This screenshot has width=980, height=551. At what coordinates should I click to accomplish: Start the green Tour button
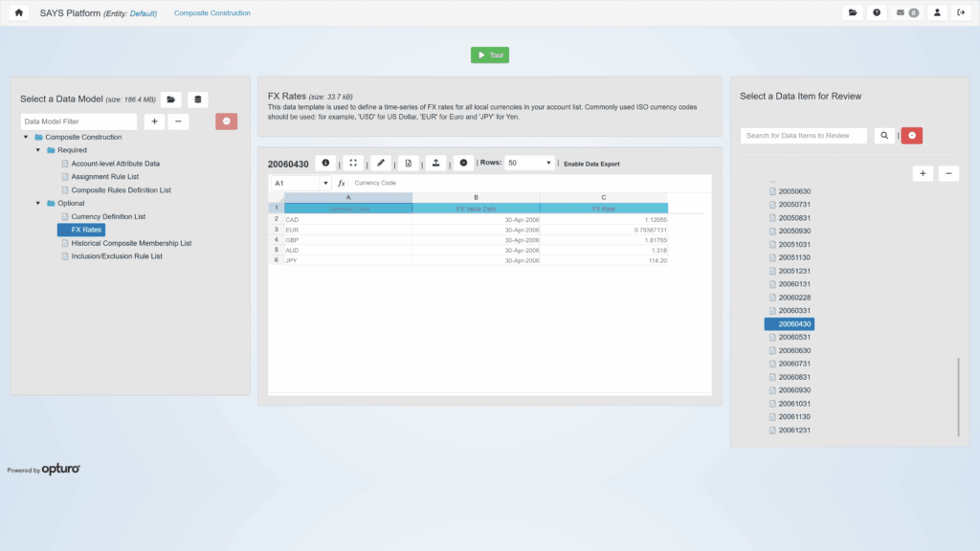[490, 55]
